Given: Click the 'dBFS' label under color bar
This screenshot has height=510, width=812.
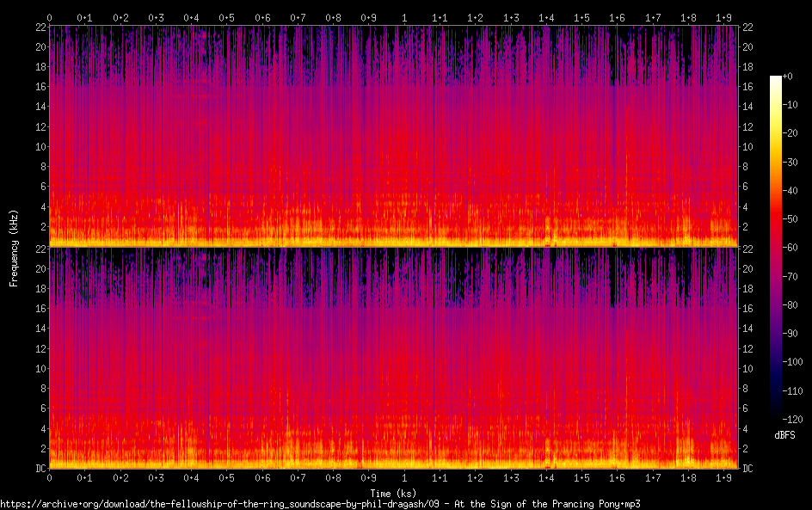Looking at the screenshot, I should pos(784,436).
